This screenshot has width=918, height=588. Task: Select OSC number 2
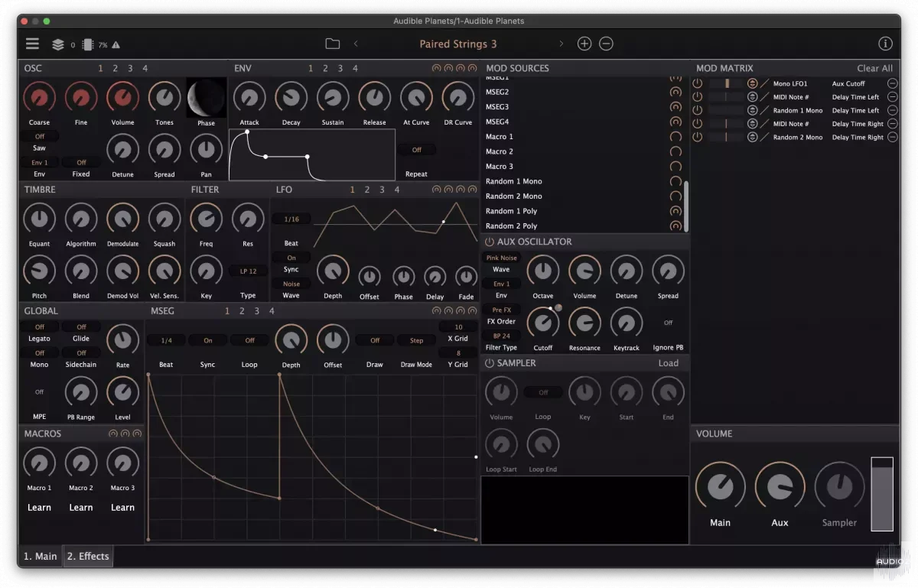(116, 68)
